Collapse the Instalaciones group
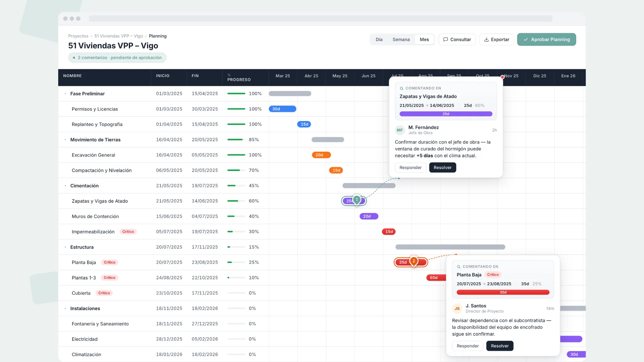The width and height of the screenshot is (644, 362). click(x=65, y=308)
